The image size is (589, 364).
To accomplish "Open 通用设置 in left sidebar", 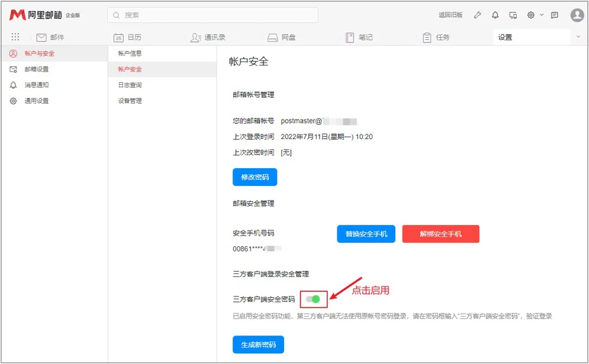I will [x=54, y=101].
